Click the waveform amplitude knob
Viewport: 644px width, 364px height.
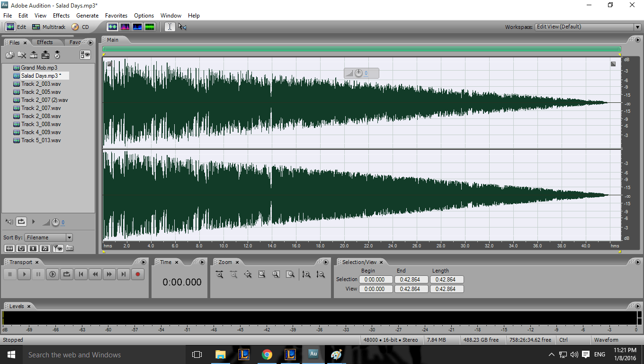click(x=358, y=73)
